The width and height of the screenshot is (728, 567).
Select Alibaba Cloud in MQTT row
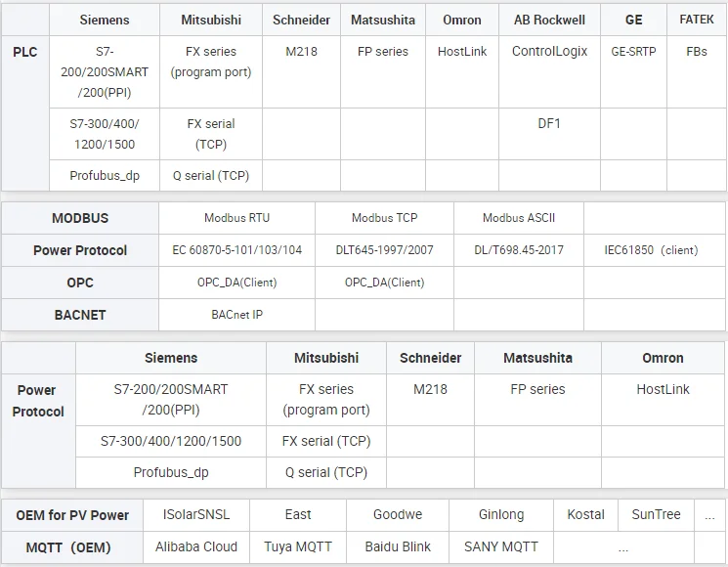click(196, 547)
